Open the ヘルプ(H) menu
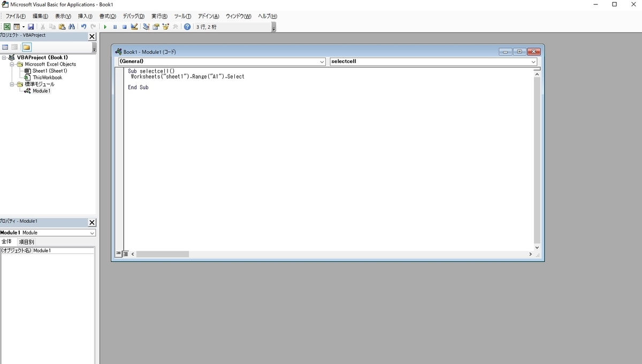Screen dimensions: 642x364 [267, 16]
